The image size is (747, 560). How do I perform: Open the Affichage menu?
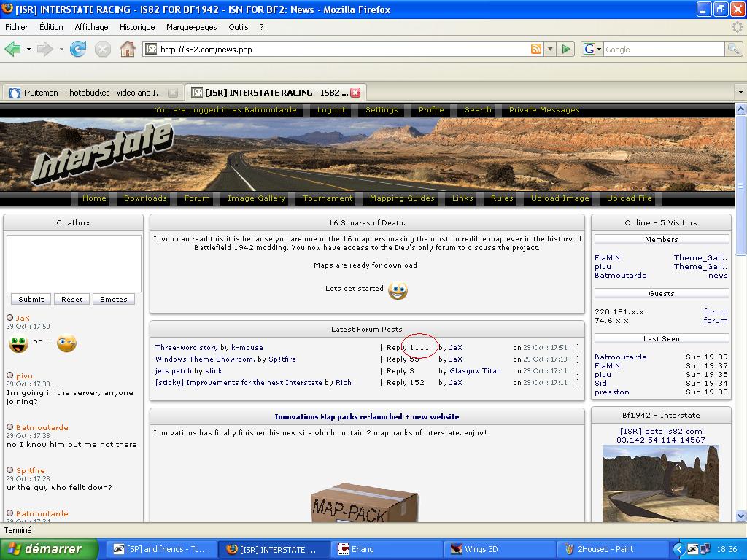(x=91, y=27)
